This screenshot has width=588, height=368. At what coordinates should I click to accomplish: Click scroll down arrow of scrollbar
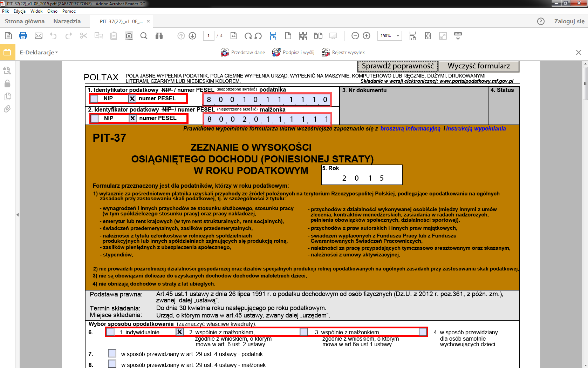[585, 366]
